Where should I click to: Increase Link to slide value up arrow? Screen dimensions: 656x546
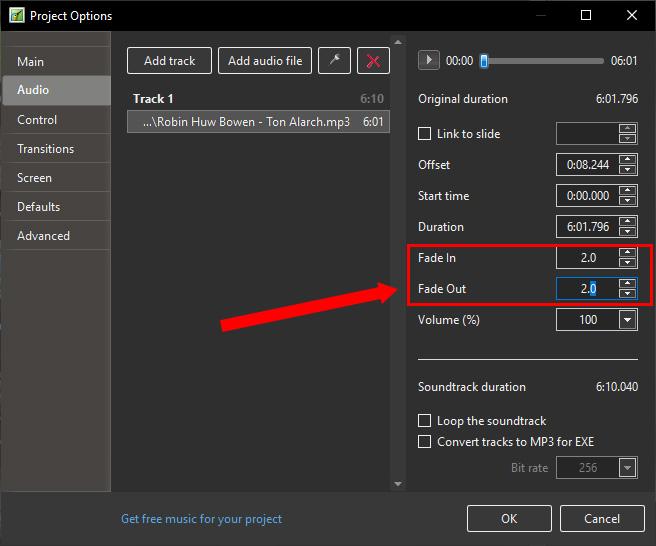(627, 128)
